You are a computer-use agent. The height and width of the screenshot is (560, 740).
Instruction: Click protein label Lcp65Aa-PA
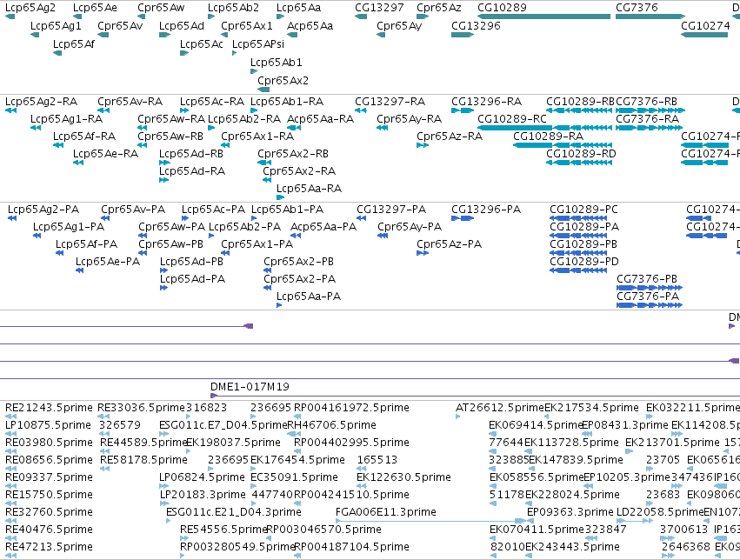click(309, 297)
